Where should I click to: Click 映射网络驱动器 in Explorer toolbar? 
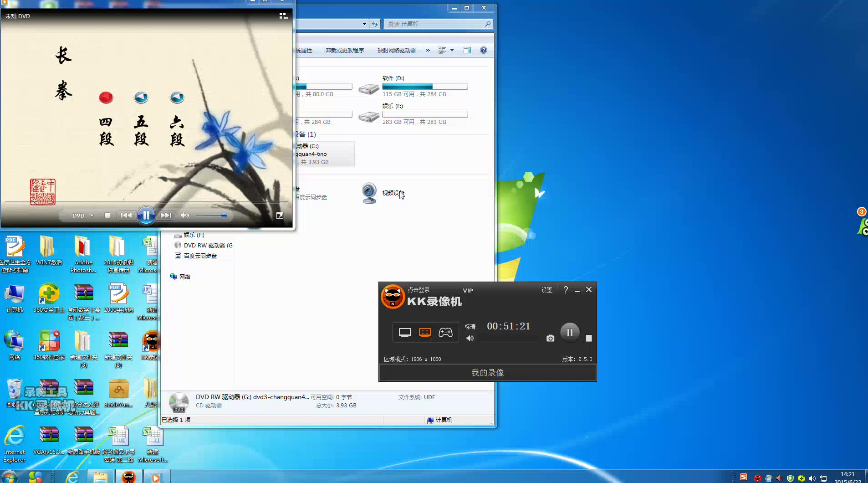click(397, 51)
